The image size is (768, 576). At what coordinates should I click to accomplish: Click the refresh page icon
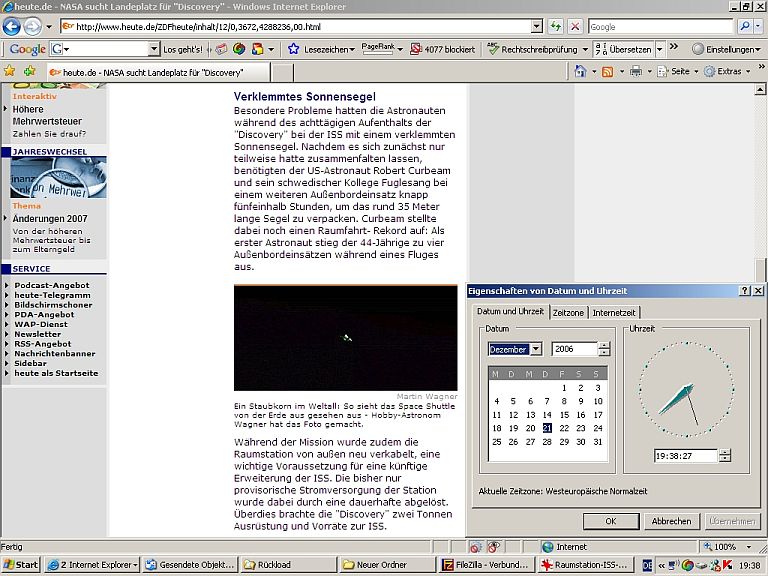click(x=556, y=27)
